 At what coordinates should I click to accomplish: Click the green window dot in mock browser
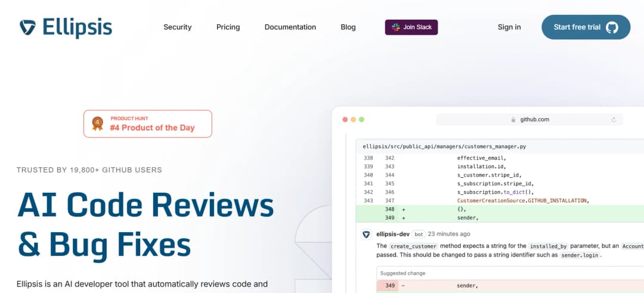coord(361,119)
